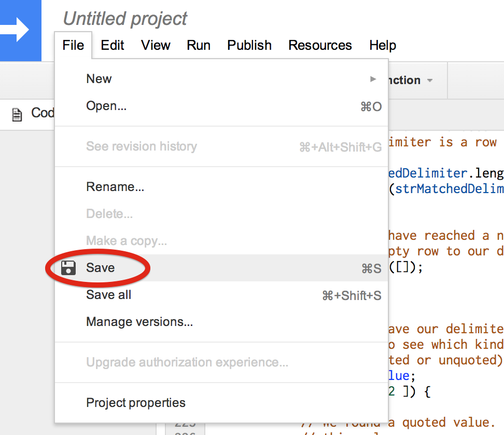The width and height of the screenshot is (504, 435).
Task: Open the Help menu
Action: click(383, 45)
